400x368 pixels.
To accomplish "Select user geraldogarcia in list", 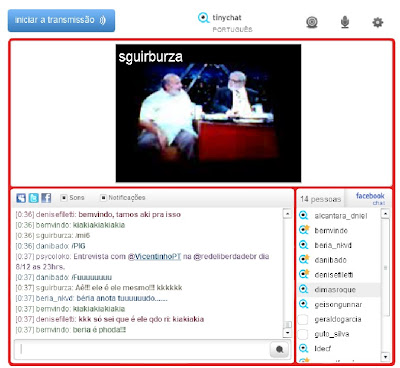I will (338, 319).
